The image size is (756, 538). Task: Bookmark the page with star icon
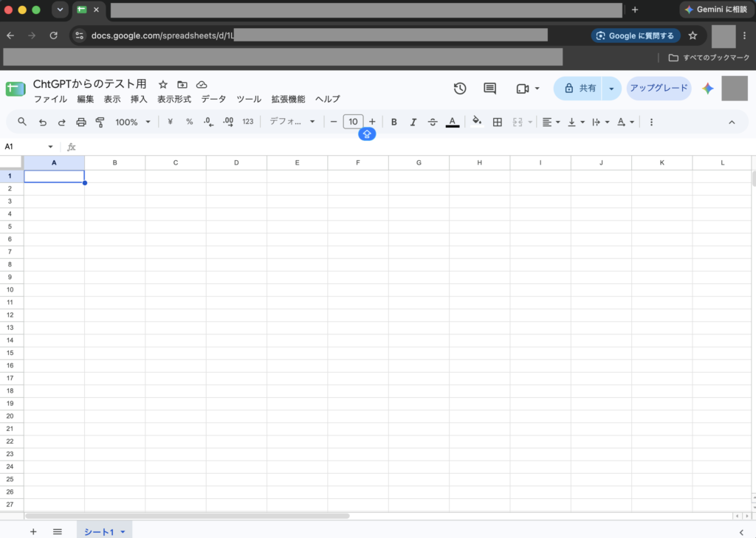693,35
